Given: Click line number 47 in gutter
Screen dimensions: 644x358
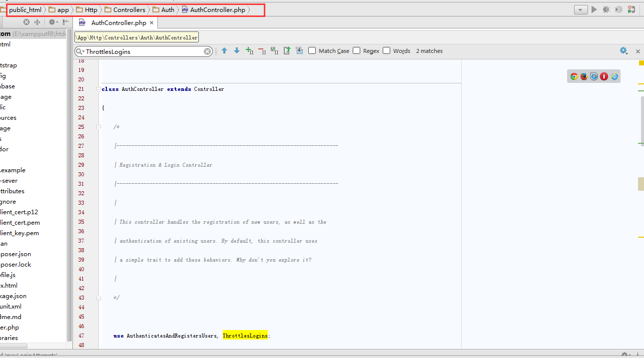Looking at the screenshot, I should click(81, 336).
